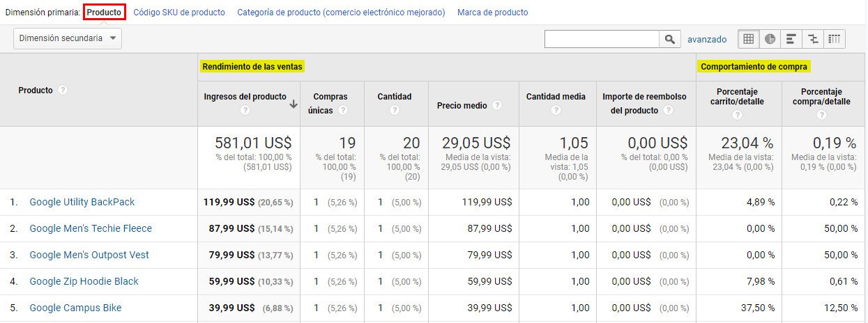
Task: Switch to Código SKU de producto dimension
Action: pos(178,13)
